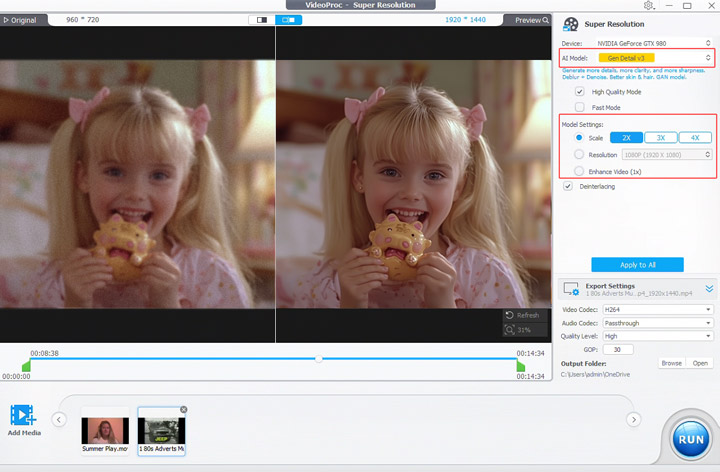Open the Device dropdown (NVIDIA GeForce GTX 980)
The width and height of the screenshot is (720, 472).
coord(654,43)
